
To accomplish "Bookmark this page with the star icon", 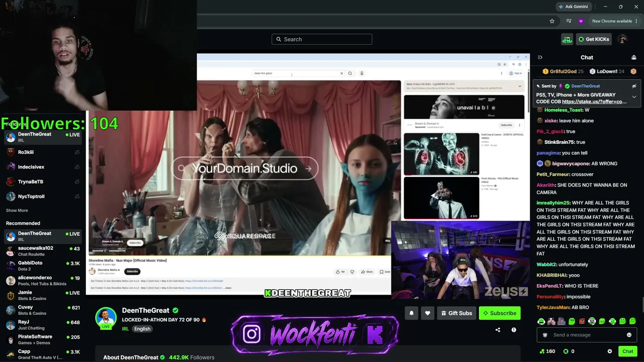I will point(552,21).
